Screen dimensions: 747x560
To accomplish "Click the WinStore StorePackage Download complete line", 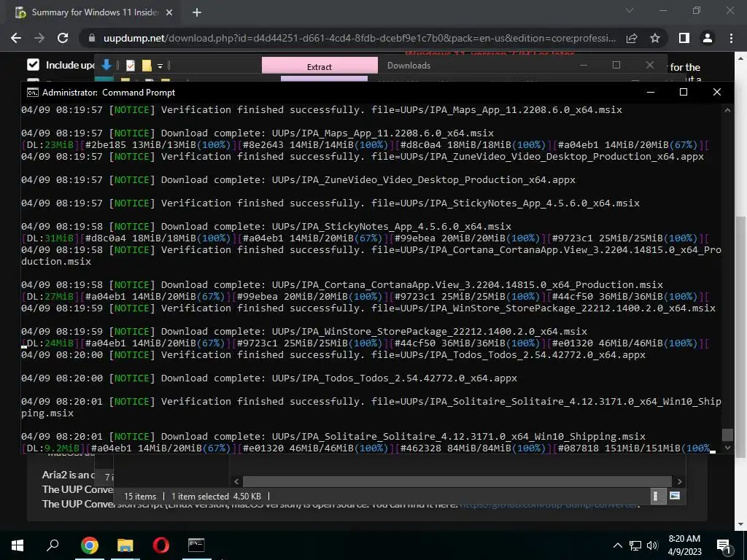I will tap(304, 332).
